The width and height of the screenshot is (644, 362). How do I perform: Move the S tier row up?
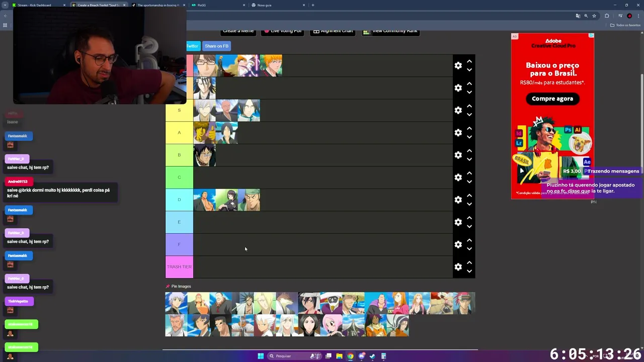point(469,106)
